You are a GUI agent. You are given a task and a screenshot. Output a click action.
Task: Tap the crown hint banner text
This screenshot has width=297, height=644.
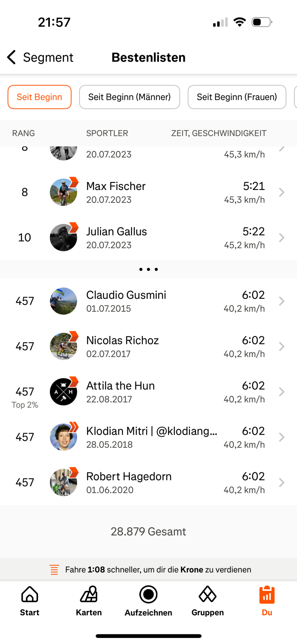pyautogui.click(x=158, y=570)
